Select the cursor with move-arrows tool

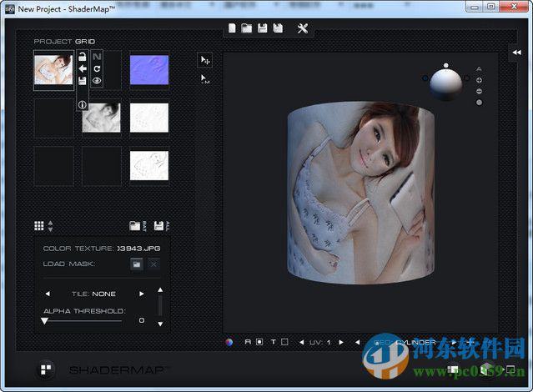[x=205, y=60]
